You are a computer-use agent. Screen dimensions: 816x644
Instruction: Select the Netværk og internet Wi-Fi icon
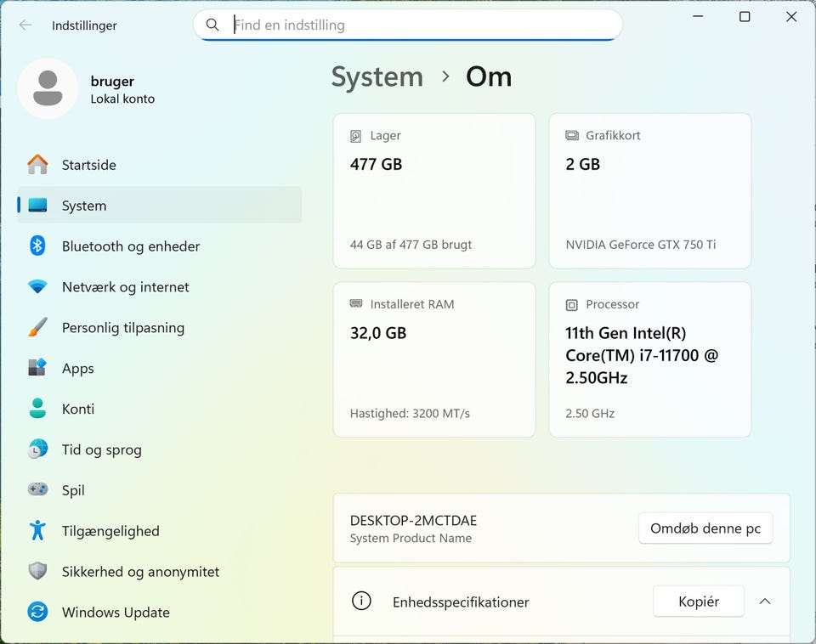pyautogui.click(x=37, y=287)
